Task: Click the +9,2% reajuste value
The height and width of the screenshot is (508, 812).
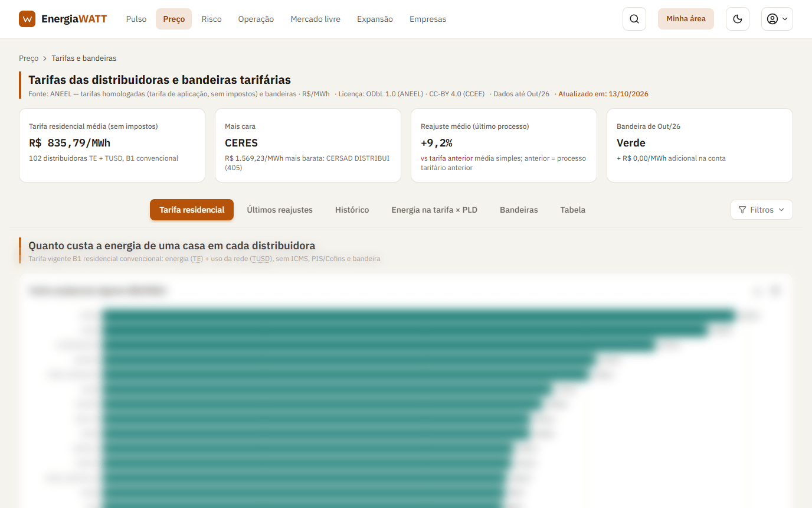Action: tap(437, 143)
